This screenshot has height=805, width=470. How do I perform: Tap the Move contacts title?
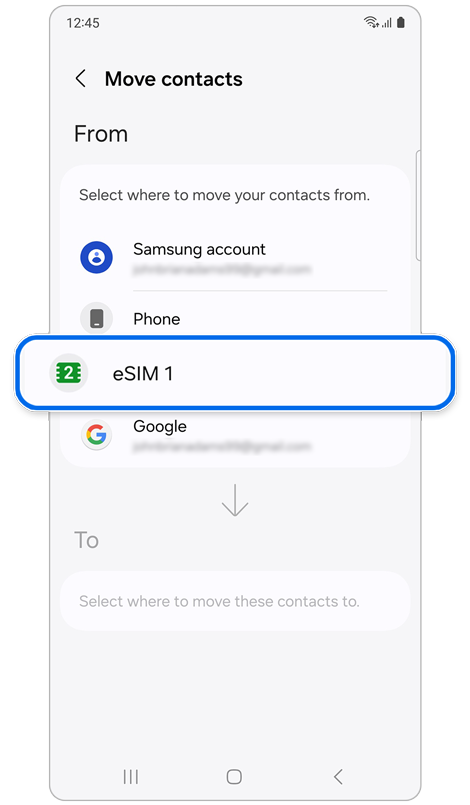[x=174, y=79]
